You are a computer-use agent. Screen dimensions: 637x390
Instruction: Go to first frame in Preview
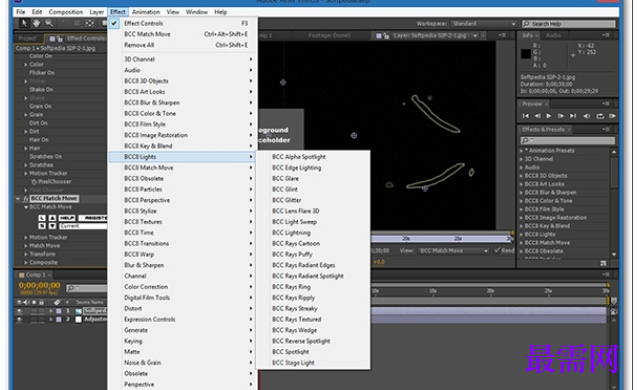(525, 116)
